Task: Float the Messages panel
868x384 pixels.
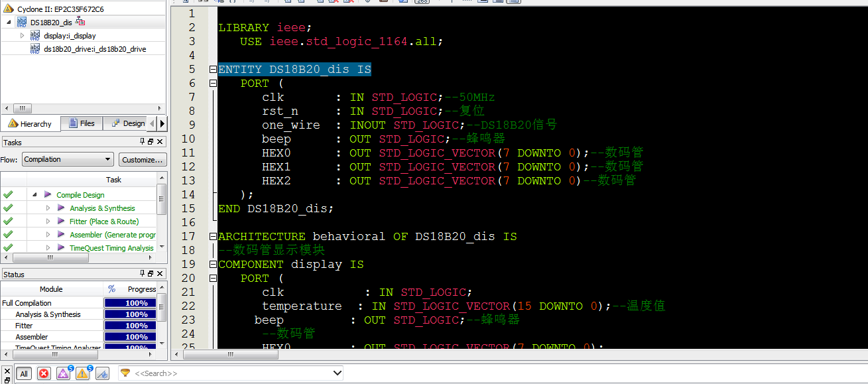Action: (x=7, y=379)
